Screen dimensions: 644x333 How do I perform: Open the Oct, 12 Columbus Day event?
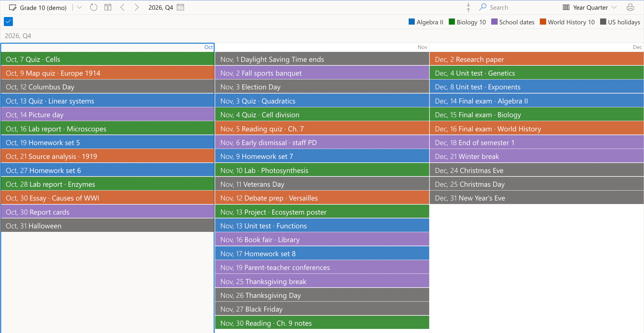point(107,87)
